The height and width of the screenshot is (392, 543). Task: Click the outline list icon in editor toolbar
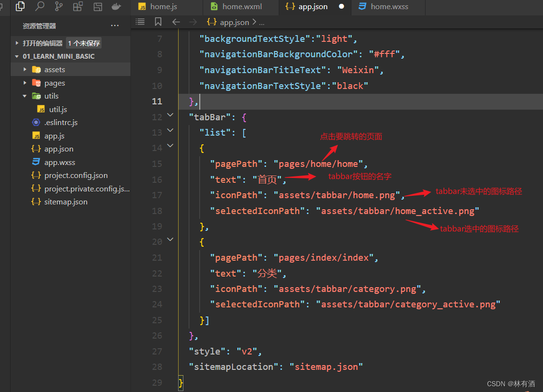click(x=140, y=22)
